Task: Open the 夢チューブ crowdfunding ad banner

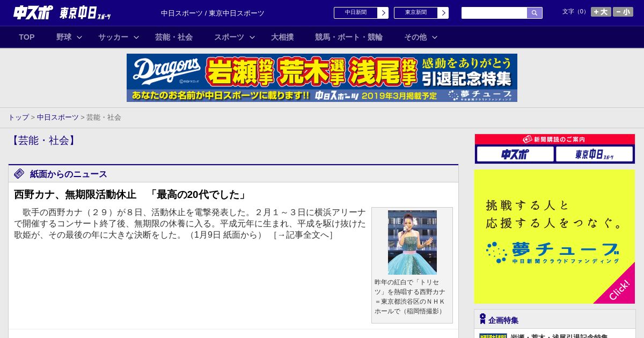Action: point(555,237)
